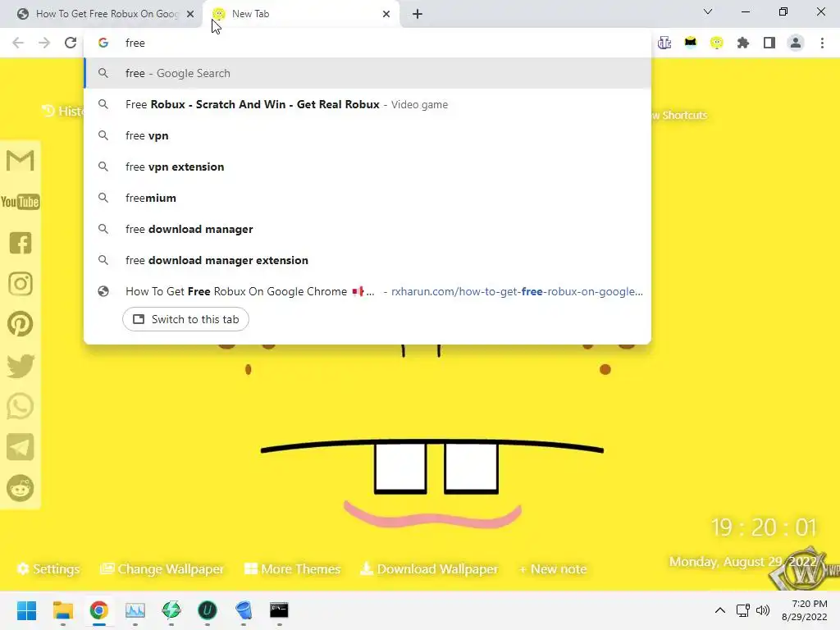This screenshot has width=840, height=630.
Task: Click the Chrome icon in the taskbar
Action: tap(98, 610)
